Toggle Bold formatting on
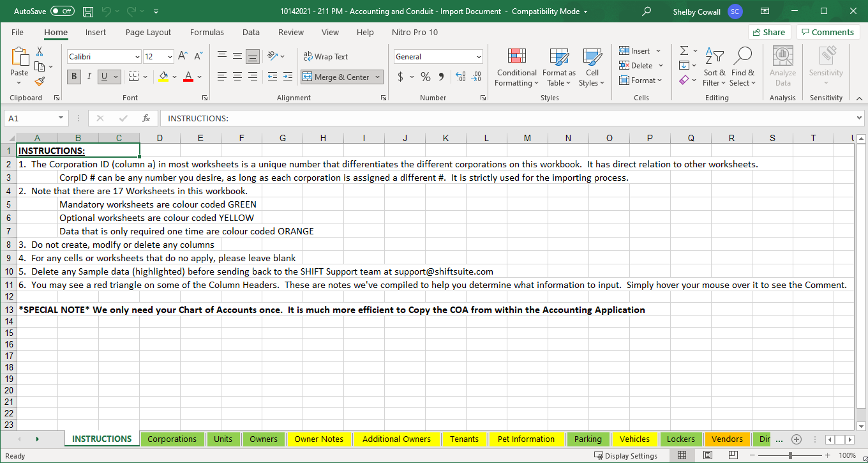868x463 pixels. [x=74, y=77]
